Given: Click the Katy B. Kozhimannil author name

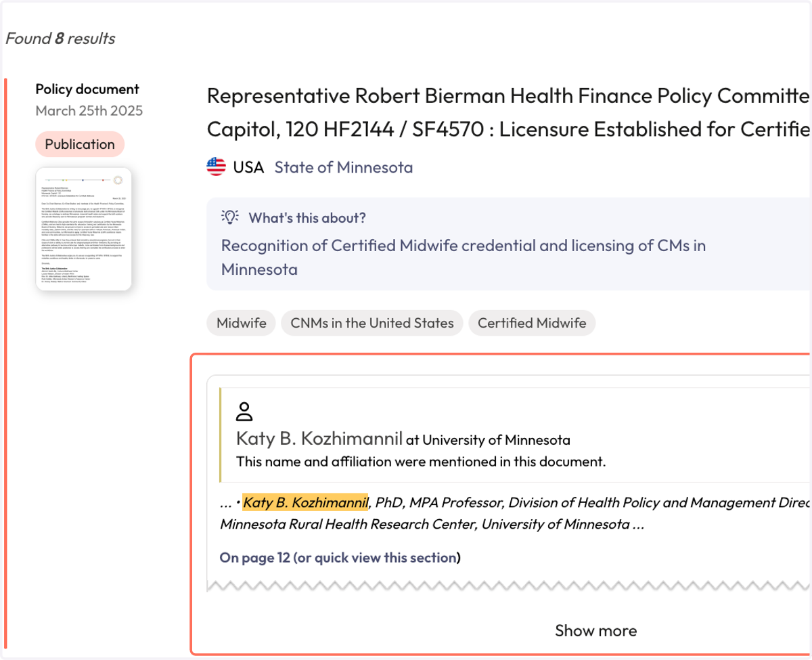Looking at the screenshot, I should pyautogui.click(x=319, y=439).
